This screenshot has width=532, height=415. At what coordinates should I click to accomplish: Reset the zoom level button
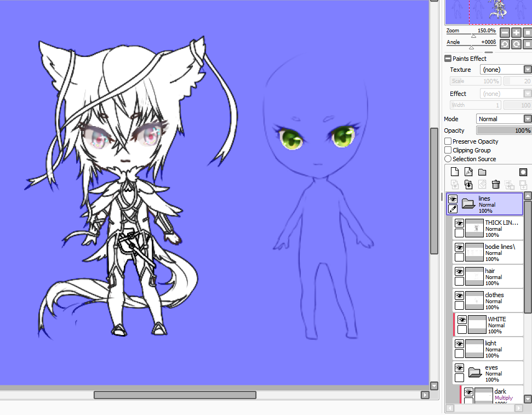tap(527, 32)
